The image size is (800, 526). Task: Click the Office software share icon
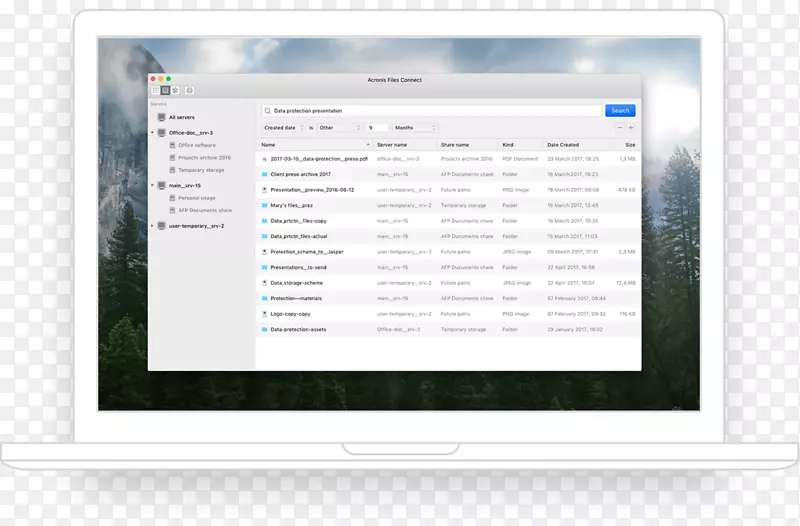click(172, 145)
